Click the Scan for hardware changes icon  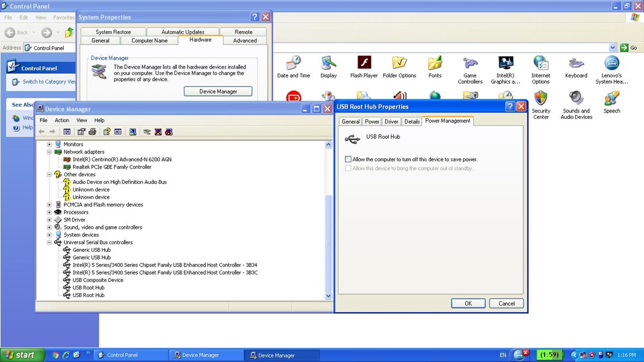(132, 132)
